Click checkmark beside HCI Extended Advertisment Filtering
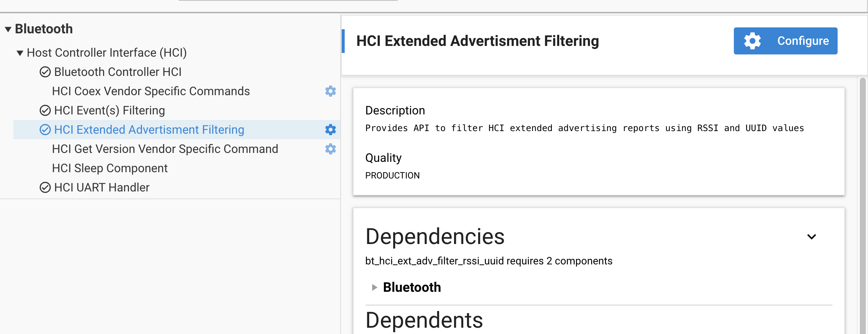 click(x=45, y=130)
